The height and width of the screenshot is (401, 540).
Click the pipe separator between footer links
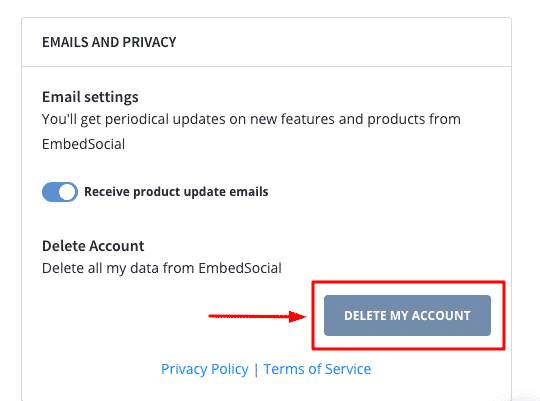(x=256, y=370)
